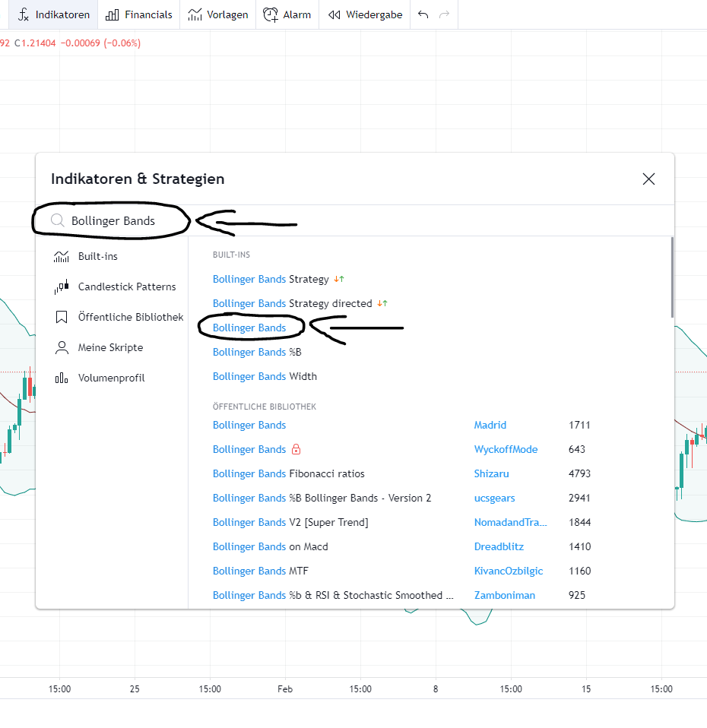The height and width of the screenshot is (728, 707).
Task: Click the redo arrow icon
Action: 445,14
